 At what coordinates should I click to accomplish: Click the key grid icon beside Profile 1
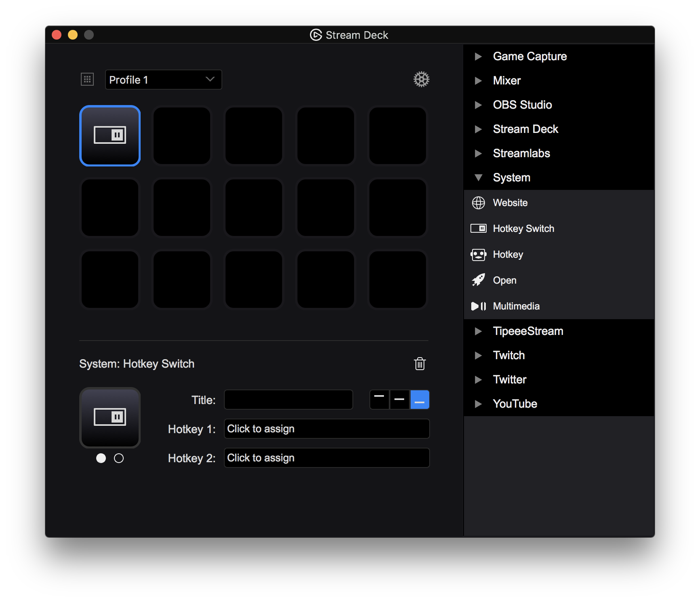87,79
